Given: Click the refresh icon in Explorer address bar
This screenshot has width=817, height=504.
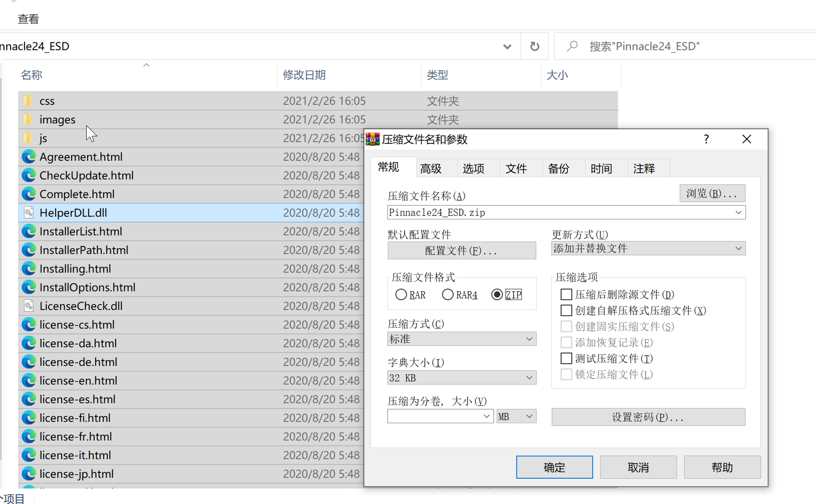Looking at the screenshot, I should [x=534, y=46].
